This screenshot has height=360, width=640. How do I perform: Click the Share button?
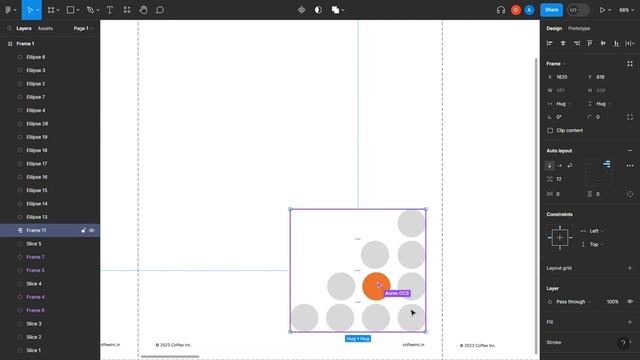coord(551,10)
